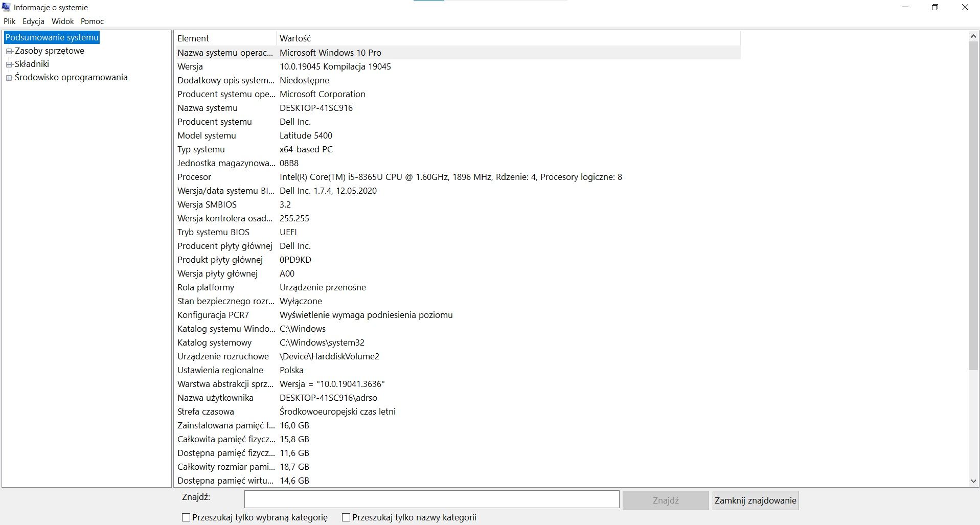The width and height of the screenshot is (980, 525).
Task: Select the 255.255 controller version value
Action: 294,218
